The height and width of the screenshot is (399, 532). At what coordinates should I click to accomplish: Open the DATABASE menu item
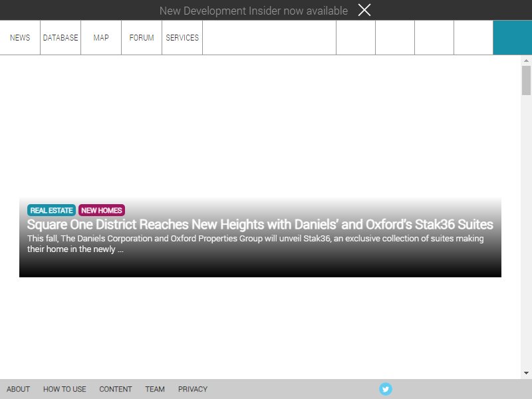[x=61, y=38]
